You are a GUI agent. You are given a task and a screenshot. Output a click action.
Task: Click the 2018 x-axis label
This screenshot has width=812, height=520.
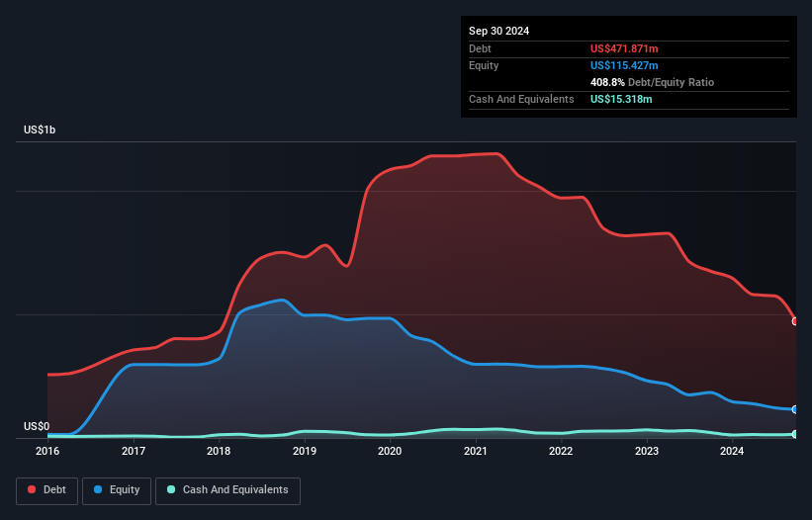[x=219, y=451]
